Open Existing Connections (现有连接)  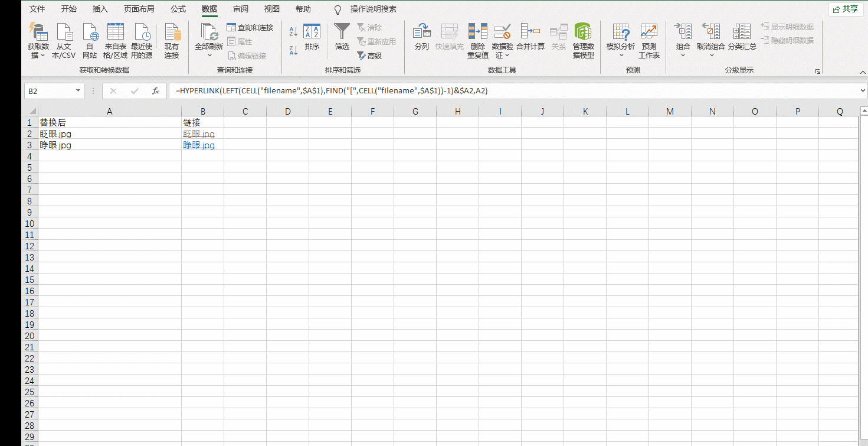pyautogui.click(x=172, y=41)
